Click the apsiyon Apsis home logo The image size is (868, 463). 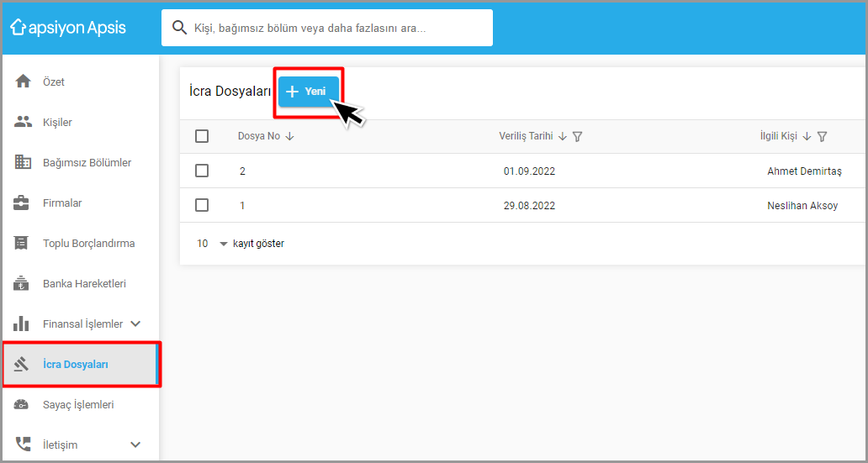69,27
